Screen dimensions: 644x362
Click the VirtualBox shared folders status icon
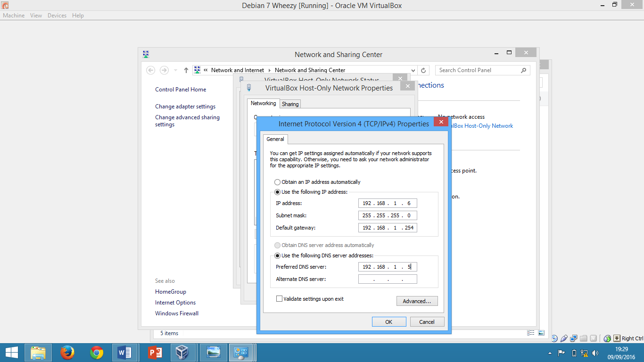[584, 338]
